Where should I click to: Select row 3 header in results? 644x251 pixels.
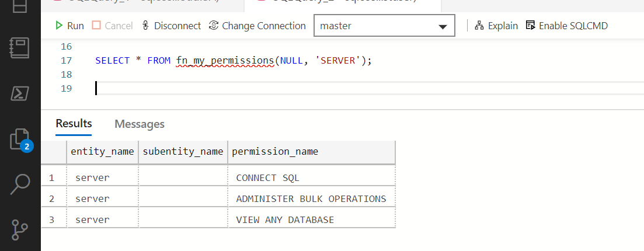pos(52,220)
